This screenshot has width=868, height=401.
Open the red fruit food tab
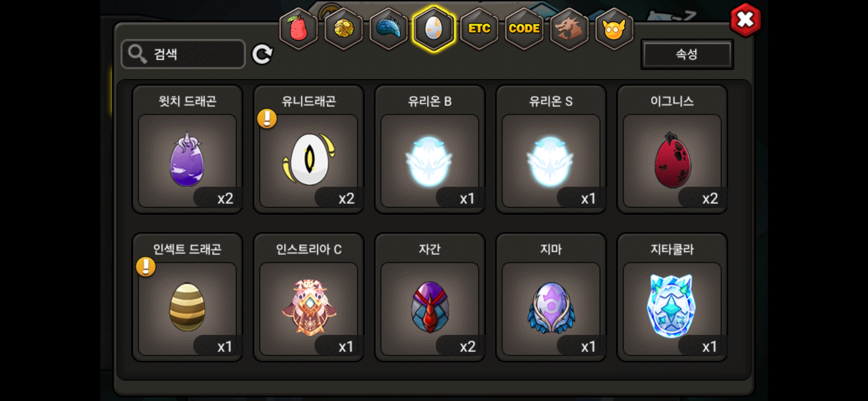(x=299, y=29)
